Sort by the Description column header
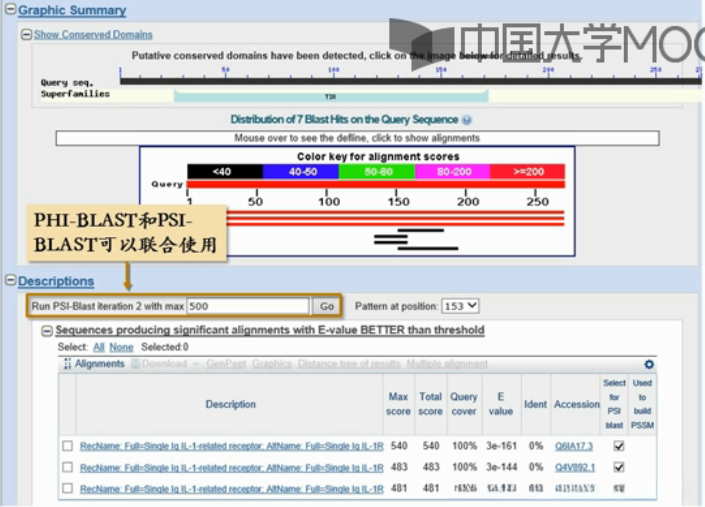 click(231, 404)
